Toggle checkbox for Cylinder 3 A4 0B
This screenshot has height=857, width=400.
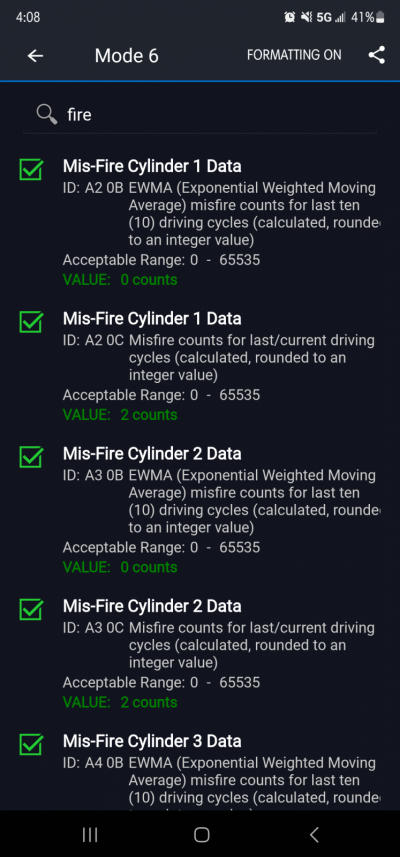(x=31, y=744)
